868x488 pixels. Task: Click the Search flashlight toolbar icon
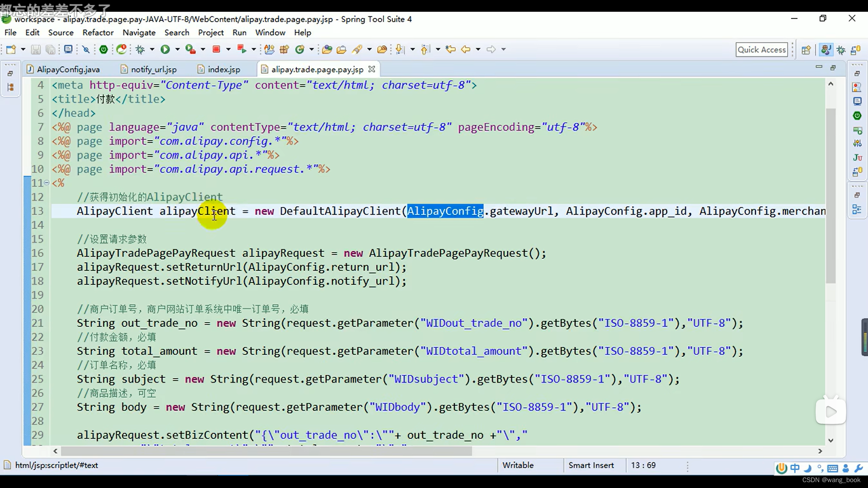tap(357, 49)
